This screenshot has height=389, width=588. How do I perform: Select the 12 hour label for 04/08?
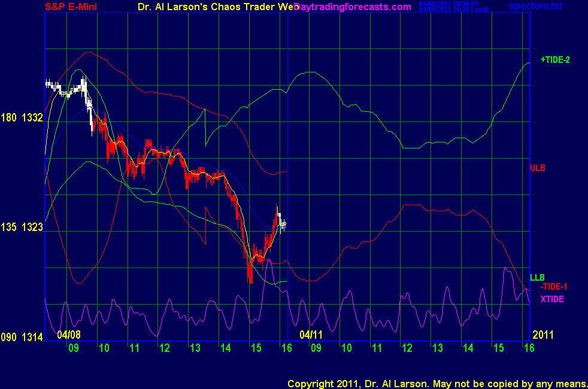[165, 348]
